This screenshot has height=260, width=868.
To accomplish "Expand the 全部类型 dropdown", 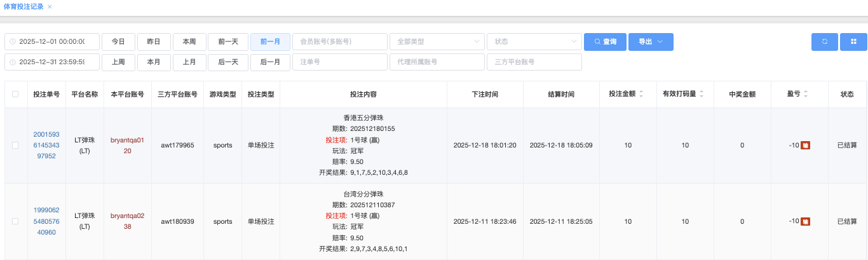I will tap(437, 42).
